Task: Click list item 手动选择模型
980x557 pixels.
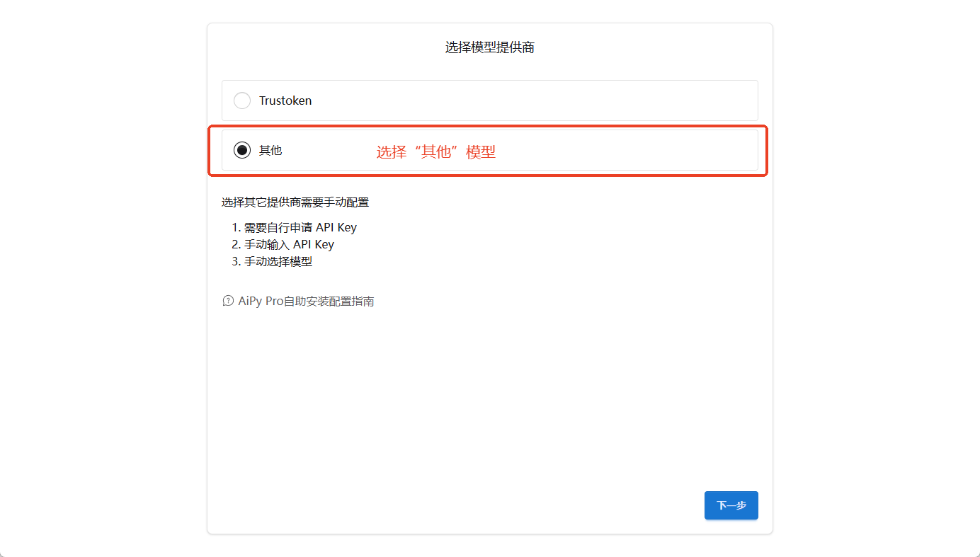Action: (278, 262)
